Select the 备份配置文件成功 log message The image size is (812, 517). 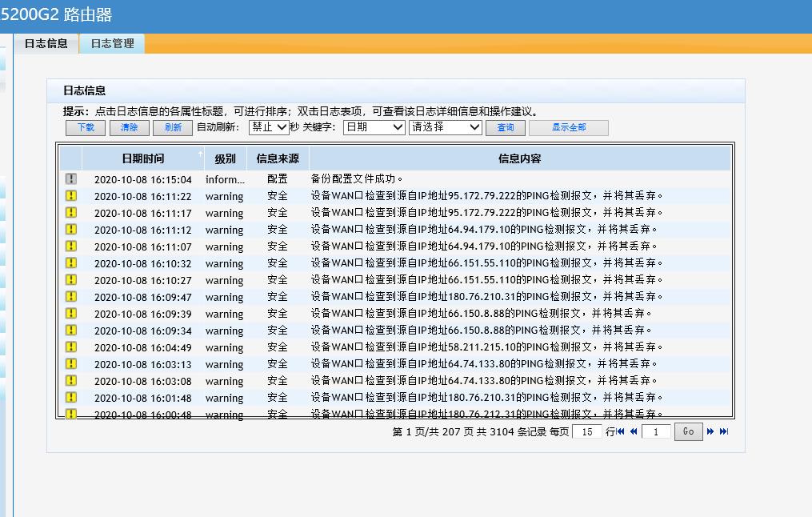click(356, 178)
